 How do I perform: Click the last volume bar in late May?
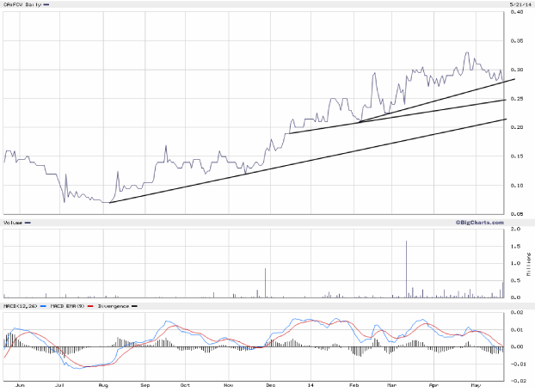point(503,290)
